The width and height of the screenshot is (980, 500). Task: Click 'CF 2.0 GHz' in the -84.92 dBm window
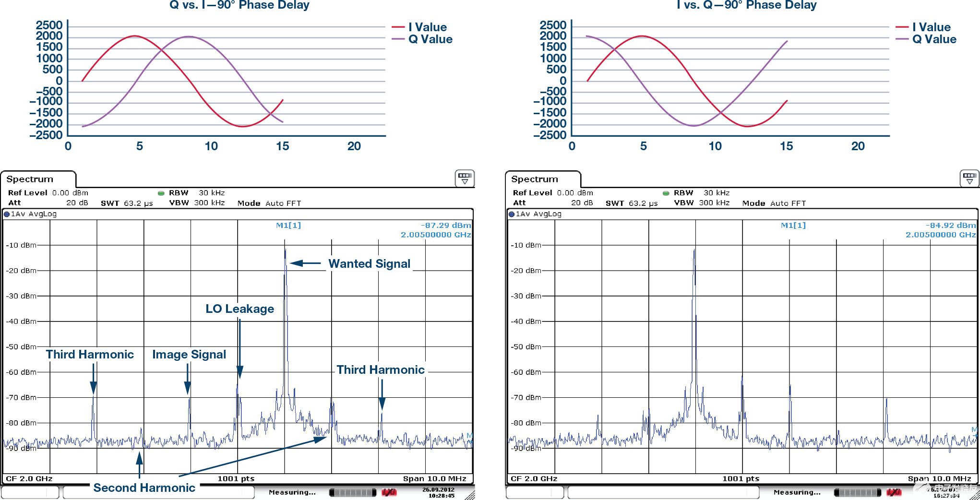[x=534, y=478]
